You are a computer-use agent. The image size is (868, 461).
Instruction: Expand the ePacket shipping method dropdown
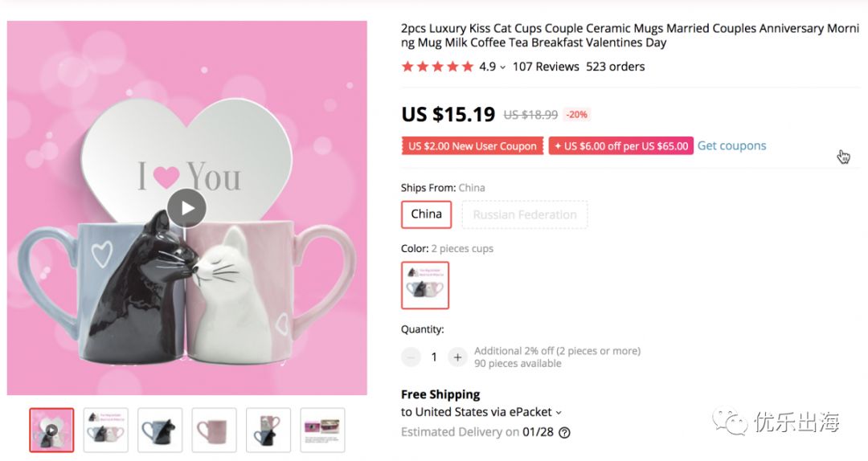pyautogui.click(x=559, y=412)
